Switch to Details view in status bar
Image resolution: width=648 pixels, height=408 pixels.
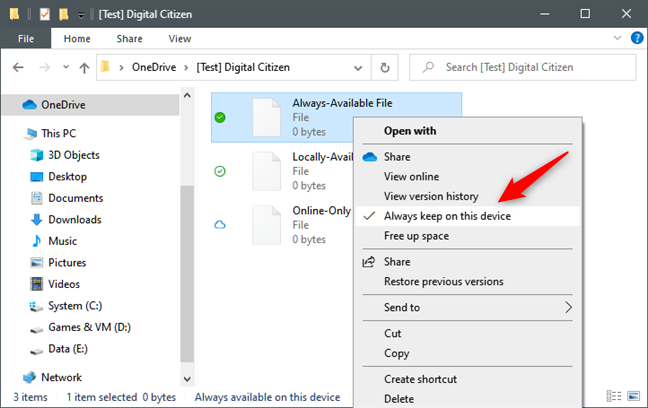pyautogui.click(x=614, y=396)
